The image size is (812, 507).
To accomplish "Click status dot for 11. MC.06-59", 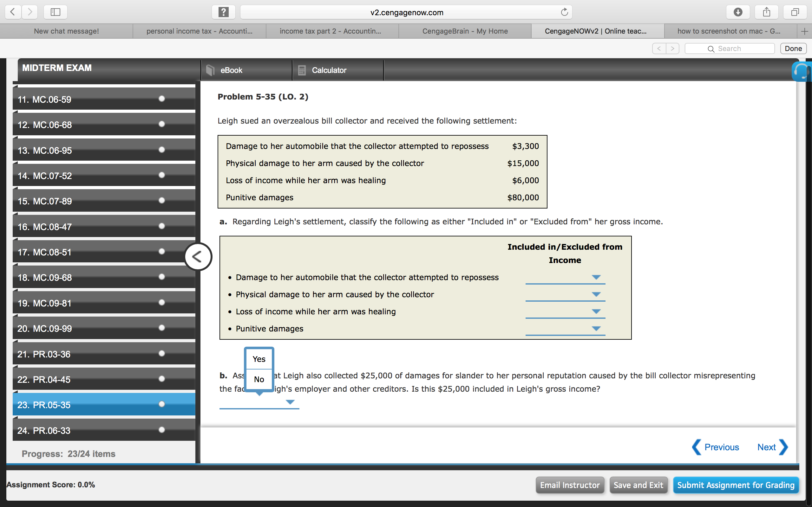I will point(162,99).
